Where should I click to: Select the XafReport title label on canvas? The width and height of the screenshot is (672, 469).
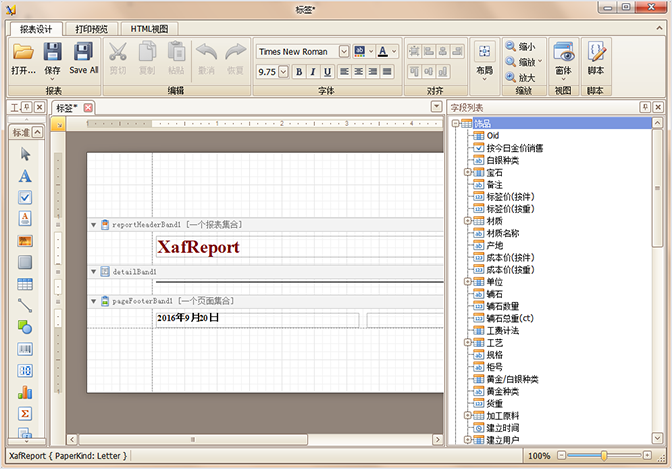click(198, 246)
